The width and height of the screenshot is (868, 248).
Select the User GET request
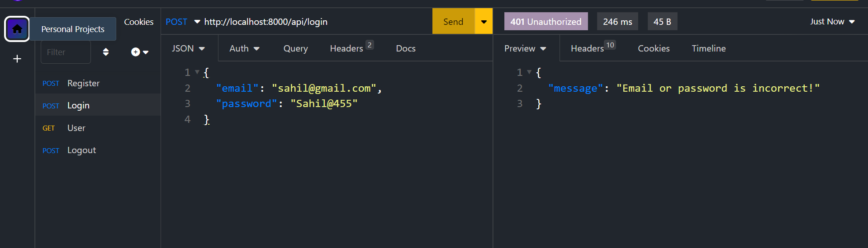click(76, 128)
